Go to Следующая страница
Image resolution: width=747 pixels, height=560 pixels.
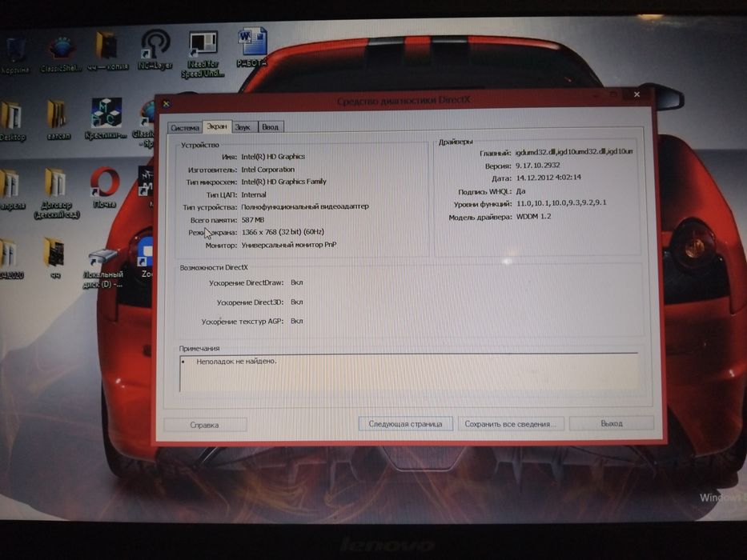(x=405, y=424)
